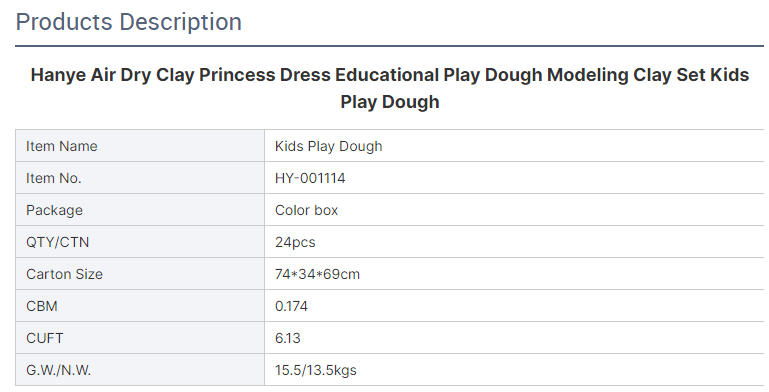769x392 pixels.
Task: Select the 74*34*69cm dimension value
Action: [x=317, y=274]
